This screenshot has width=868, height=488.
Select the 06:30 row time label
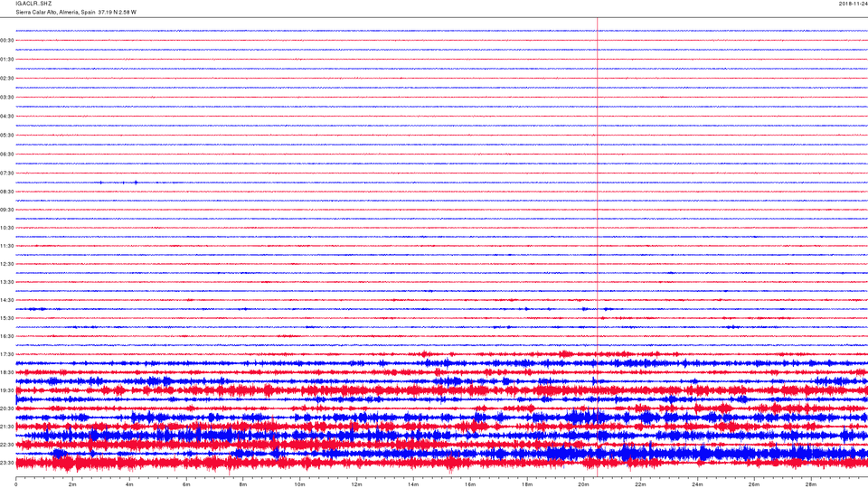coord(7,155)
